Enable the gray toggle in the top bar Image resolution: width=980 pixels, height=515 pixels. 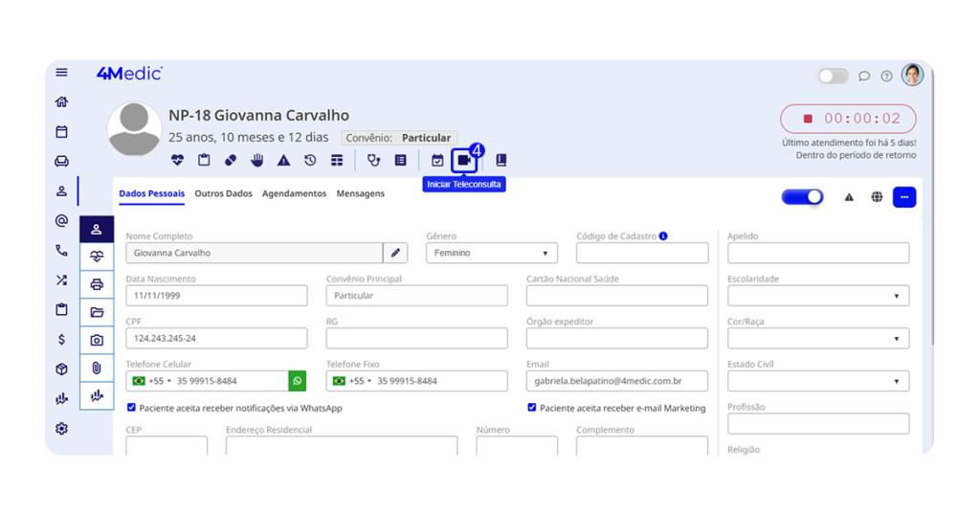833,77
